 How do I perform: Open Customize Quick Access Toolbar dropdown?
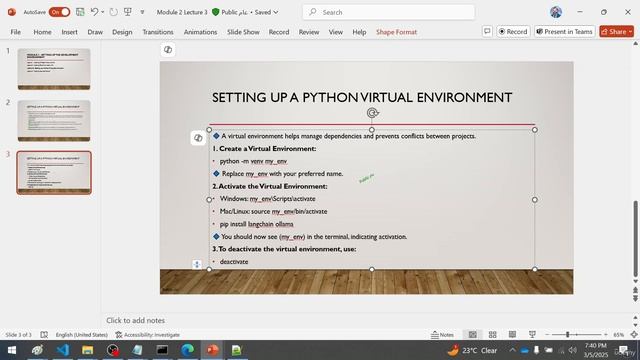click(x=142, y=12)
